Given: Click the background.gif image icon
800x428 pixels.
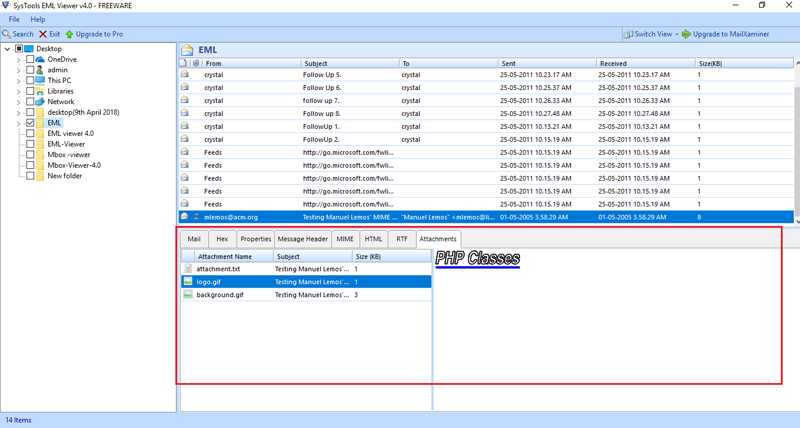Looking at the screenshot, I should [x=188, y=295].
